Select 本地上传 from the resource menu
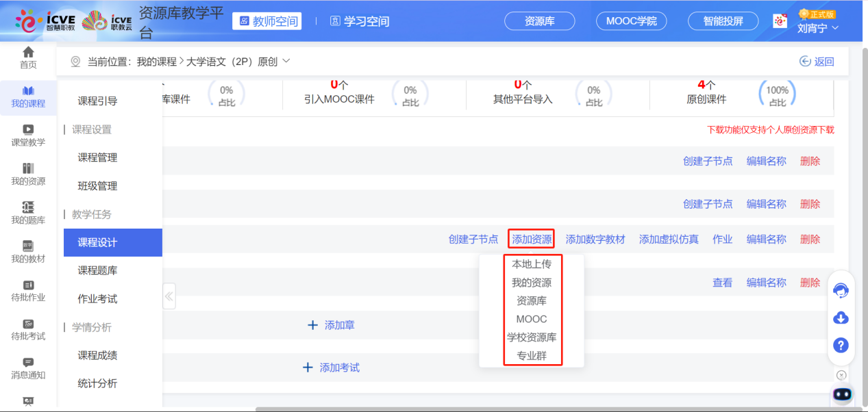This screenshot has width=868, height=412. [532, 264]
